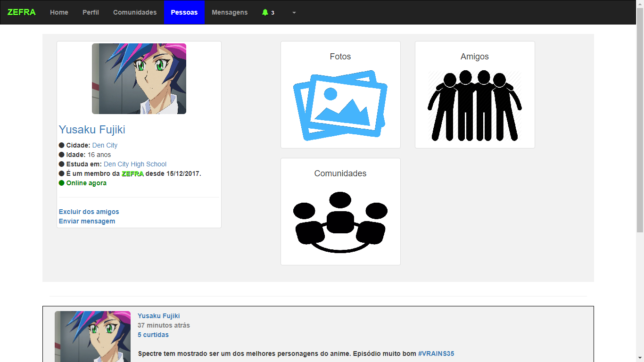Open the Mensagens tab
Screen dimensions: 644x362
230,12
